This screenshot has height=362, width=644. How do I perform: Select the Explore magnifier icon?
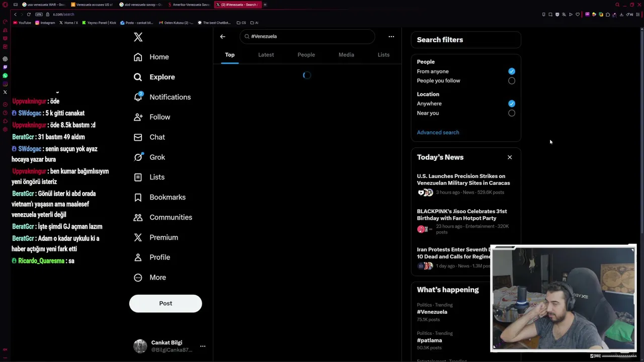138,77
